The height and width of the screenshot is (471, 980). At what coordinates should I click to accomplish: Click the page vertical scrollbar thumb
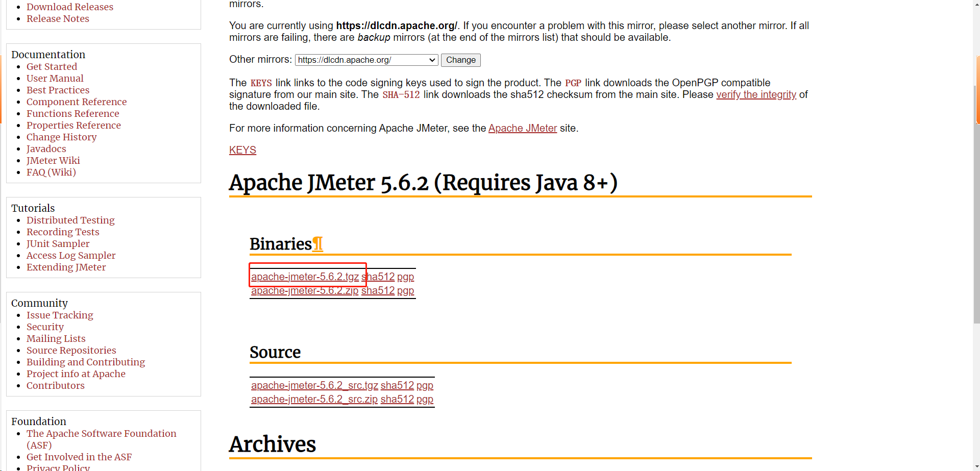click(977, 204)
